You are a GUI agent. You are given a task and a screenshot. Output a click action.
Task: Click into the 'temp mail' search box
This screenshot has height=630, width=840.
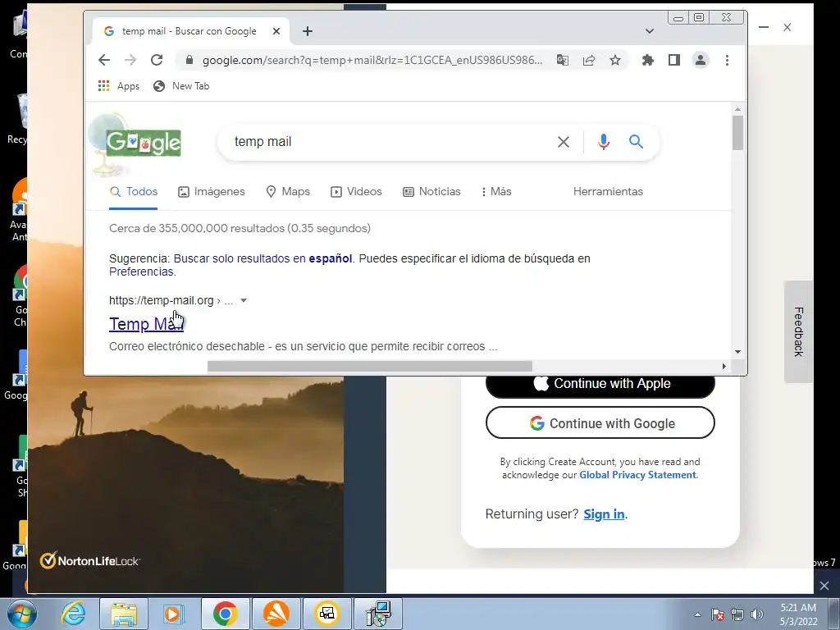(391, 141)
